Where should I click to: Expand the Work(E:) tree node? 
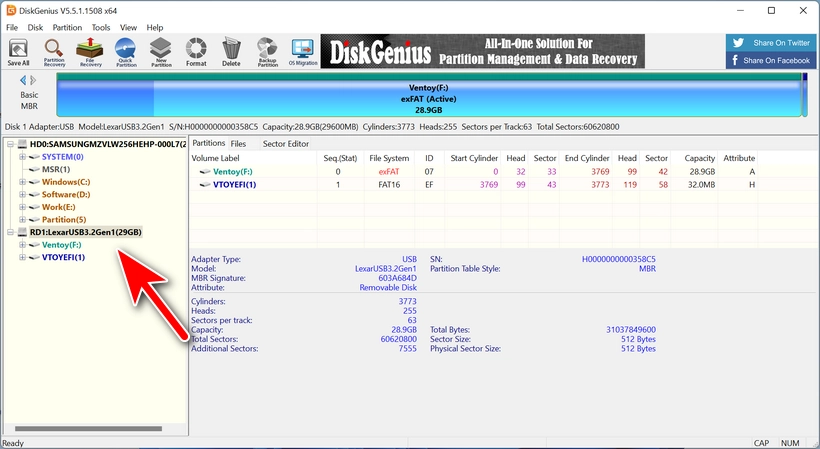click(x=22, y=207)
